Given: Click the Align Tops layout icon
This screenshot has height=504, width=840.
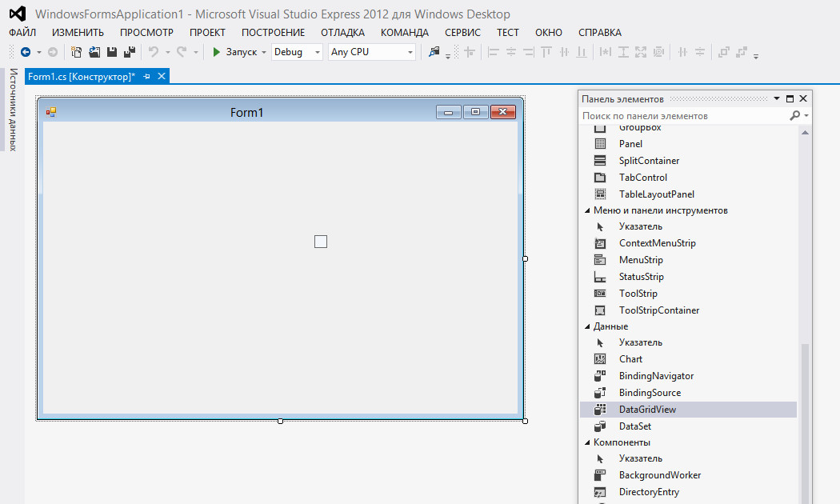Looking at the screenshot, I should coord(546,52).
